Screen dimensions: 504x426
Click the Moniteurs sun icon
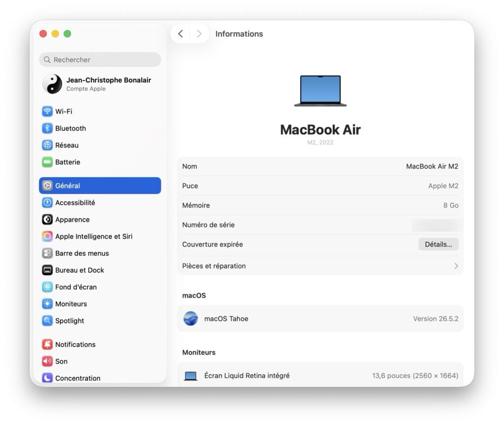click(x=47, y=304)
